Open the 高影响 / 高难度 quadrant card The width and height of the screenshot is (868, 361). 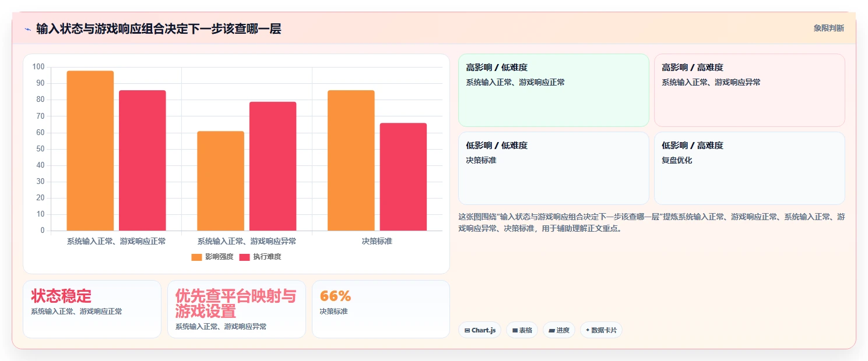pyautogui.click(x=749, y=90)
